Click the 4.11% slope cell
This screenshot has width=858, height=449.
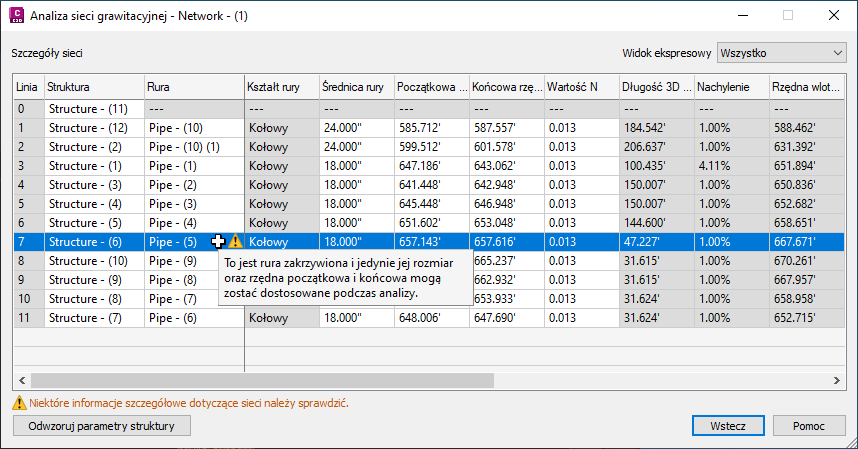tap(732, 166)
